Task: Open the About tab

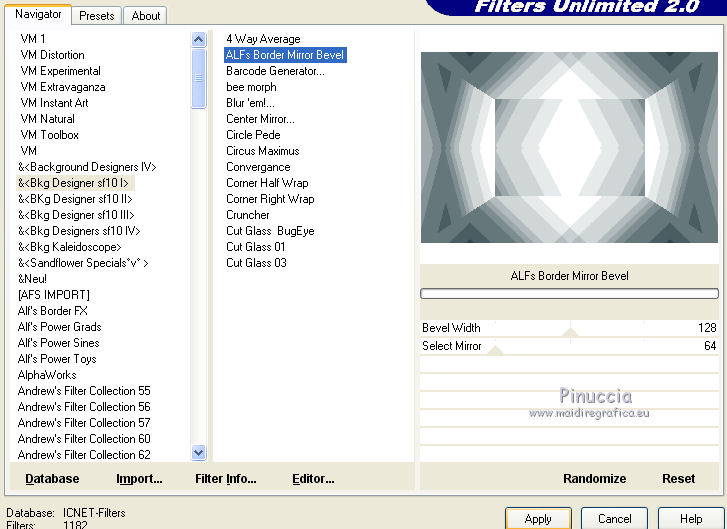Action: [x=146, y=16]
